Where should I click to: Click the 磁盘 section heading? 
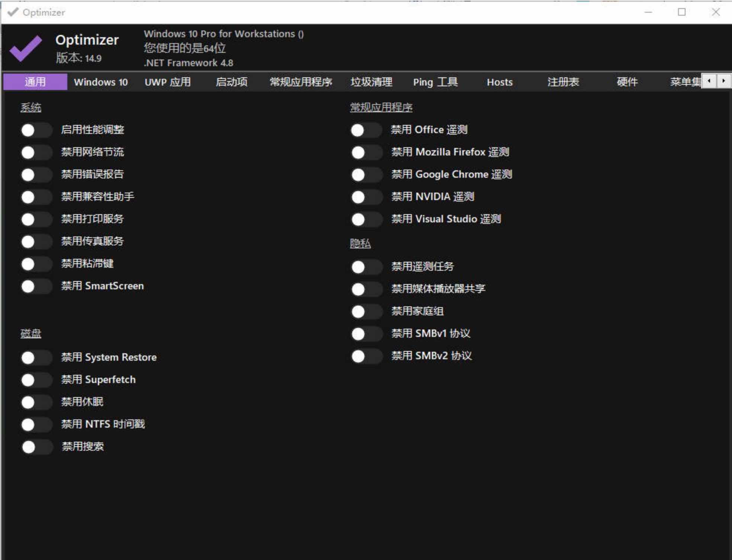(31, 333)
